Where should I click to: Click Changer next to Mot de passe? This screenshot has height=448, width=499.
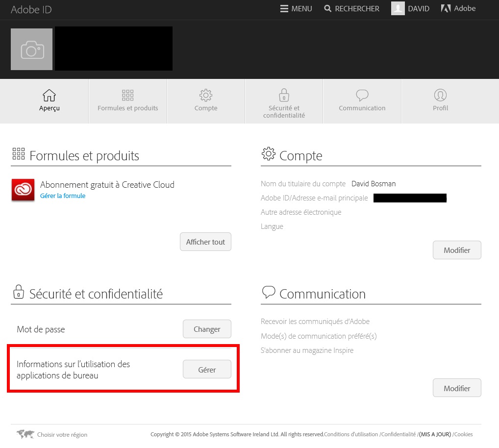click(x=207, y=329)
